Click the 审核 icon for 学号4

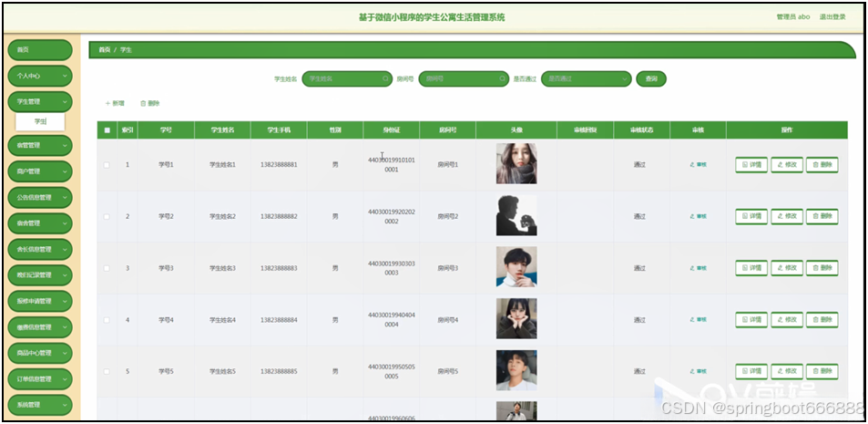pyautogui.click(x=698, y=320)
